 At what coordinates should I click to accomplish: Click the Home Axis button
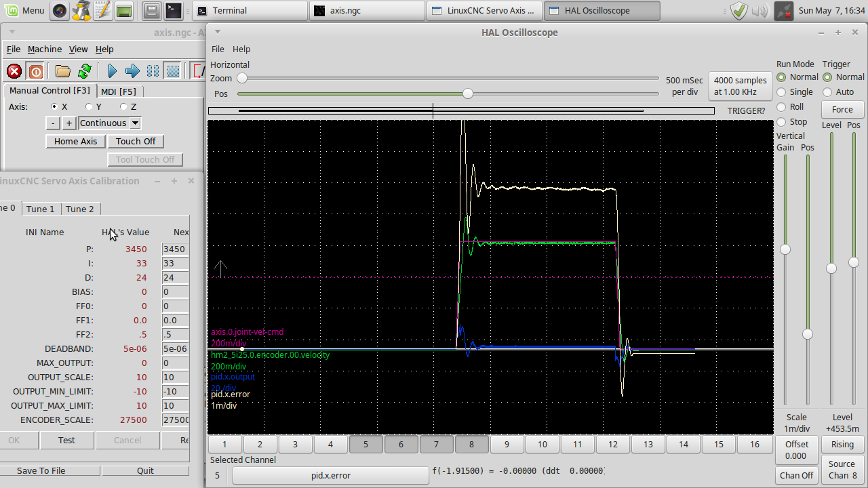(x=76, y=141)
